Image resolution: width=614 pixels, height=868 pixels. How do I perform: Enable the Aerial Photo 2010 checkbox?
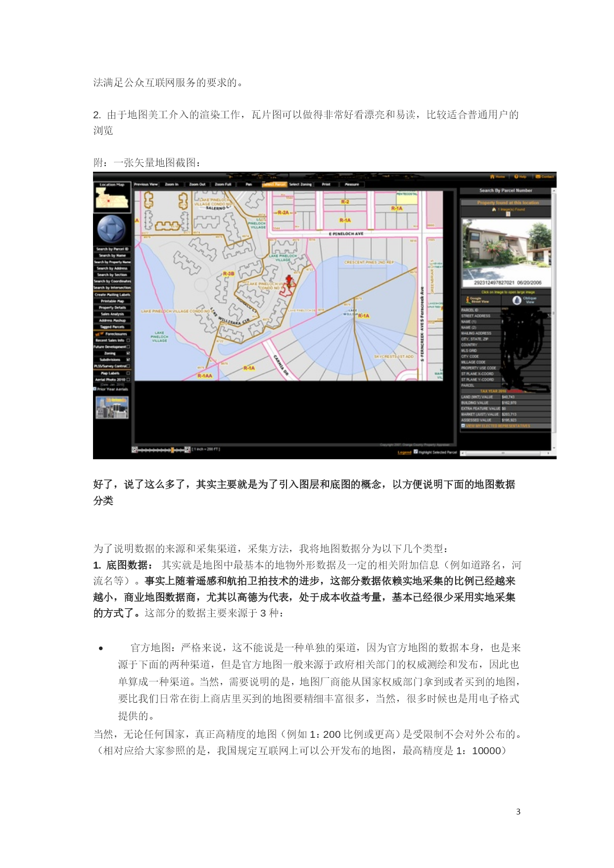(128, 380)
